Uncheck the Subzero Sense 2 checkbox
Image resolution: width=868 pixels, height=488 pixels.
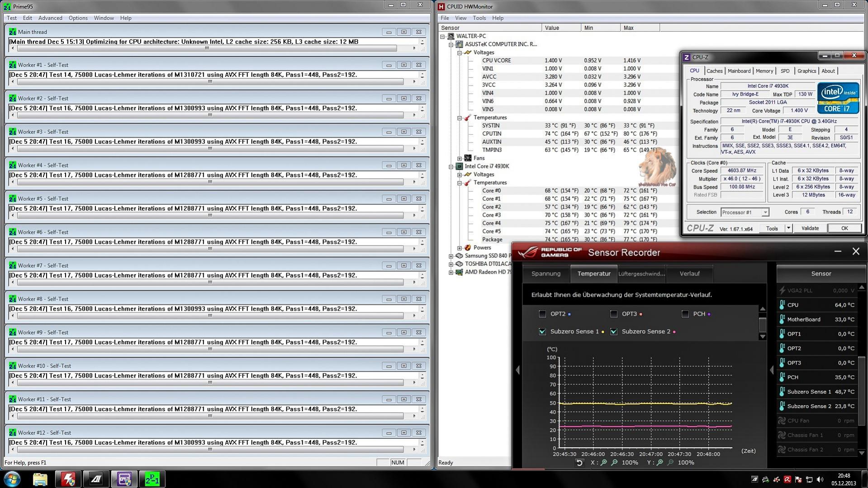point(614,332)
